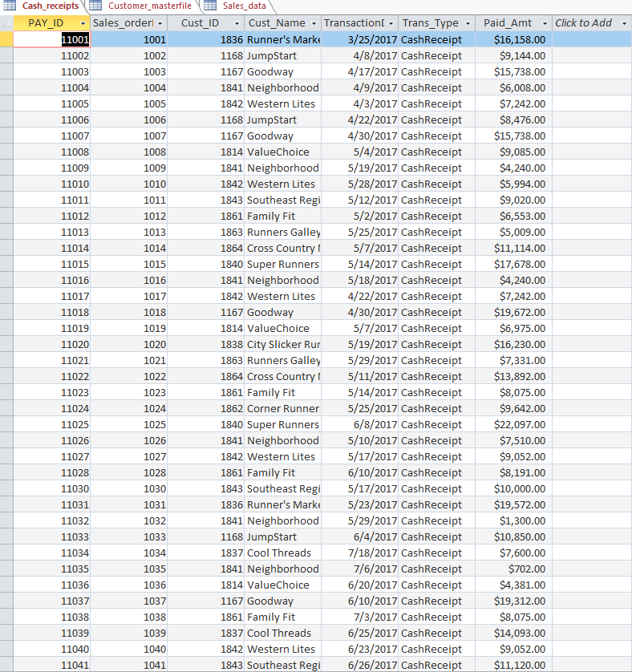Click the Runner's Marke name in row 11001
Screen dimensions: 632x672
(283, 39)
